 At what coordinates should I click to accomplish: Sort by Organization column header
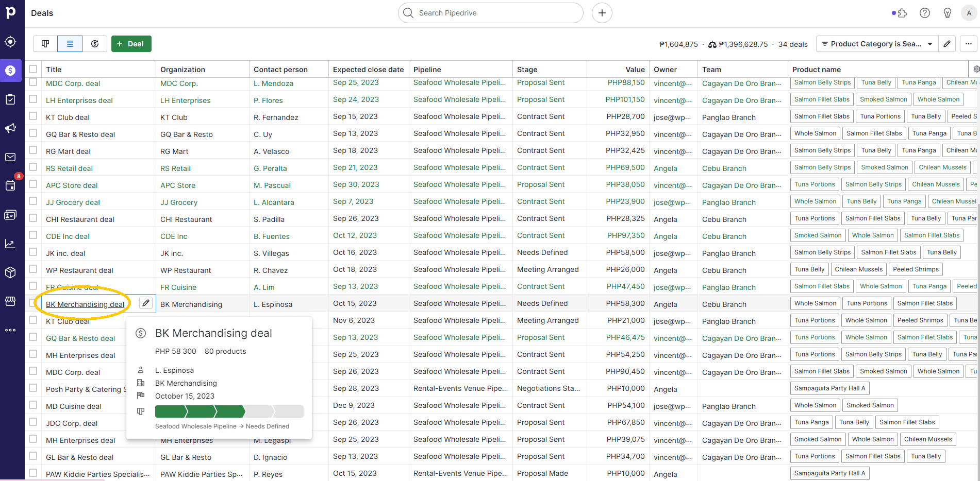point(182,70)
